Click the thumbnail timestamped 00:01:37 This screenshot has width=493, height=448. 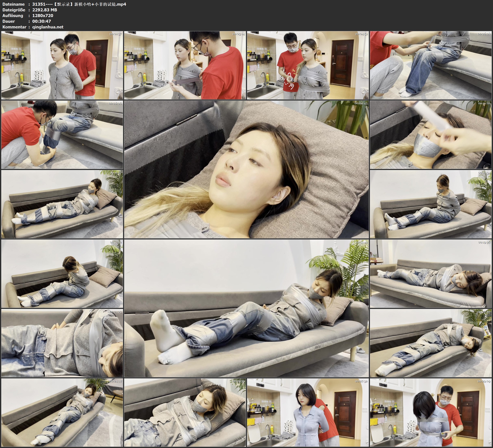[x=62, y=65]
